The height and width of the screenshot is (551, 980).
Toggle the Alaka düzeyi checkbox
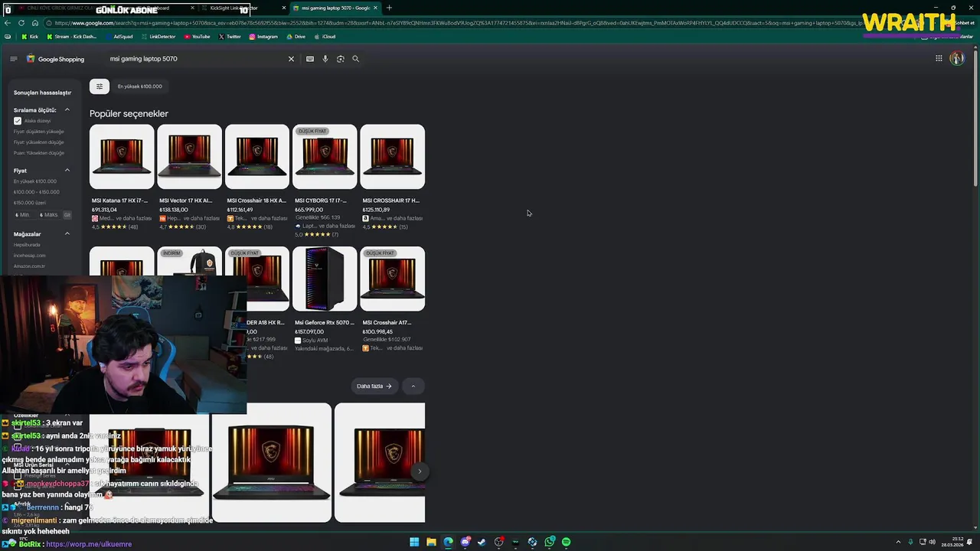click(x=18, y=121)
